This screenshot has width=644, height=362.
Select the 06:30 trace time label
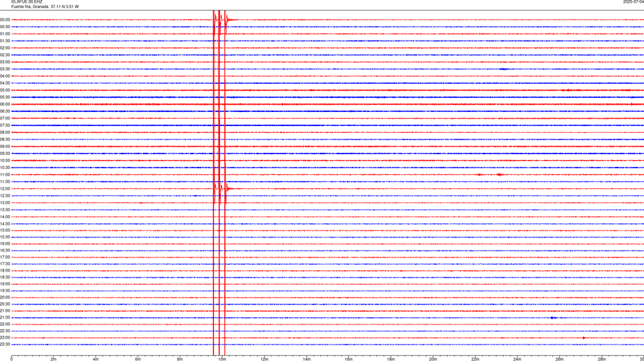[5, 111]
